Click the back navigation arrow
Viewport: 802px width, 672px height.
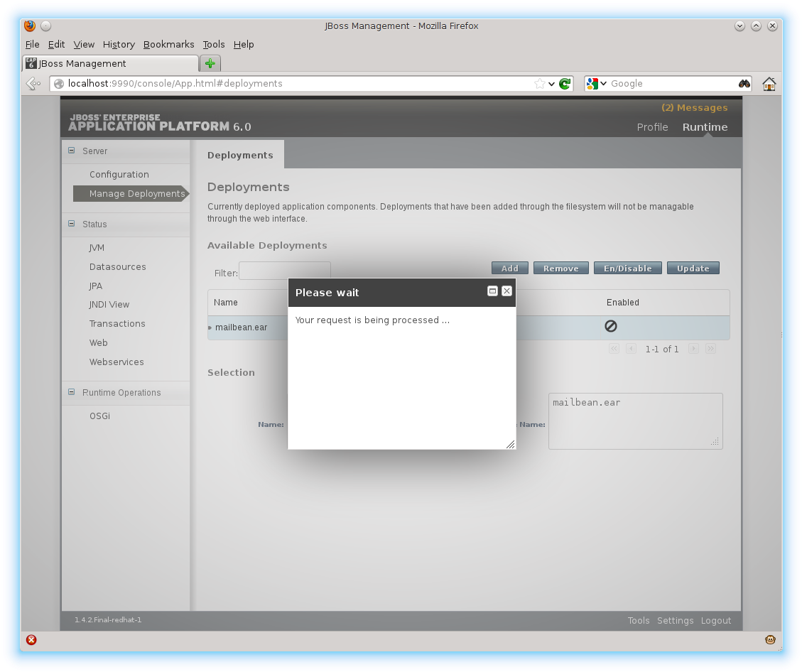click(33, 83)
